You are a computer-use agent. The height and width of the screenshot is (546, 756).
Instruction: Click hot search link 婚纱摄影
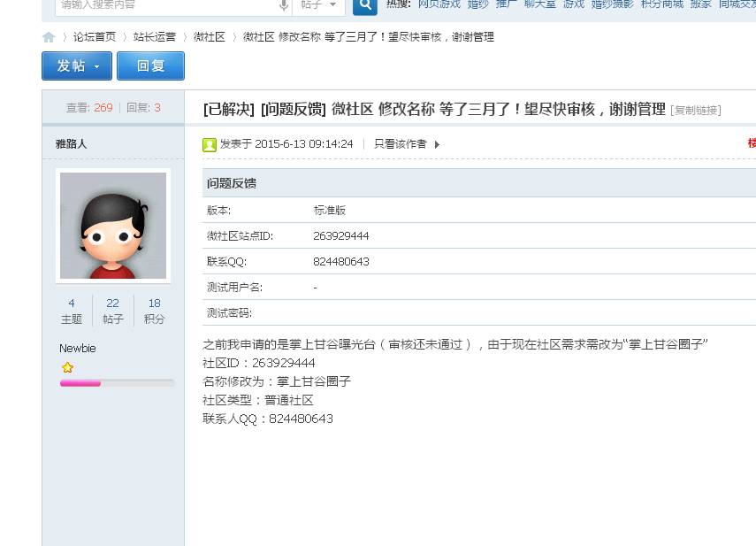coord(613,4)
